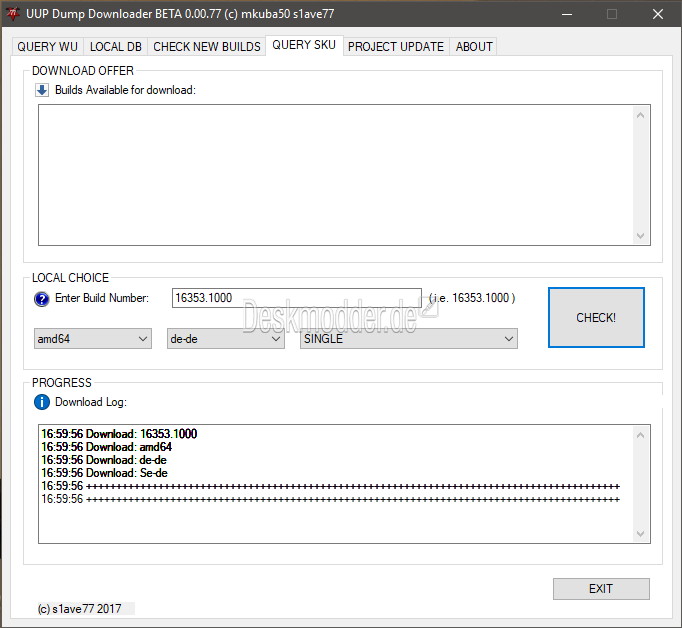The image size is (682, 628).
Task: Click the blue info icon beside Download Log
Action: pos(42,402)
